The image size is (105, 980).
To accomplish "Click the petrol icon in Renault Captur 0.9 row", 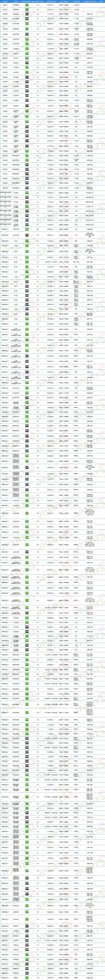I will [27, 229].
